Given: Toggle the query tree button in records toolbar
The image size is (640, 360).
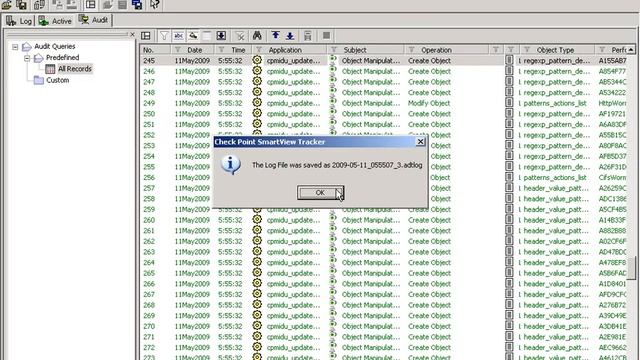Looking at the screenshot, I should [146, 36].
